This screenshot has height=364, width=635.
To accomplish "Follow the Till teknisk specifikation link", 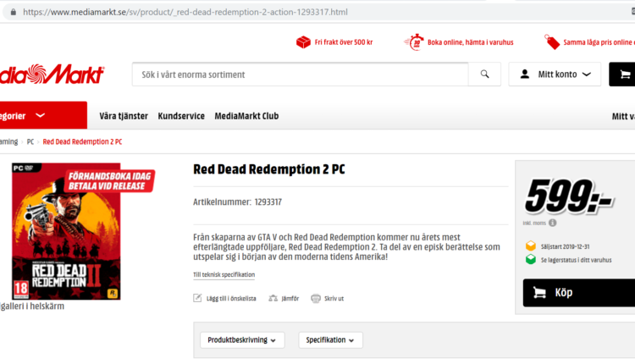I will (x=224, y=274).
